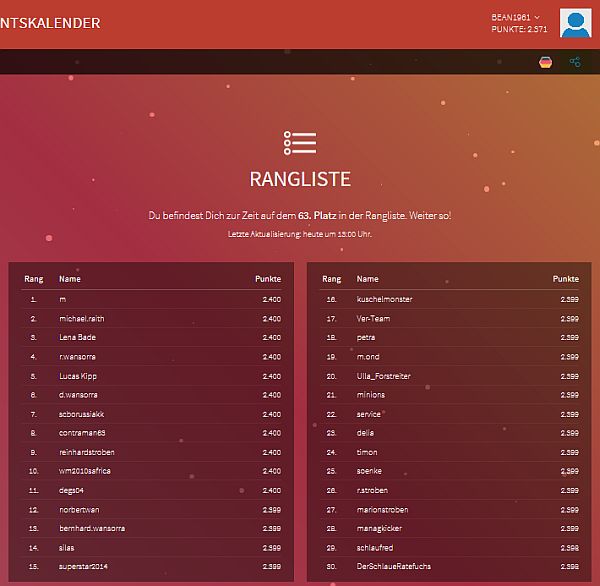Open the share icon in the top bar
Screen dimensions: 600x586
pyautogui.click(x=575, y=62)
